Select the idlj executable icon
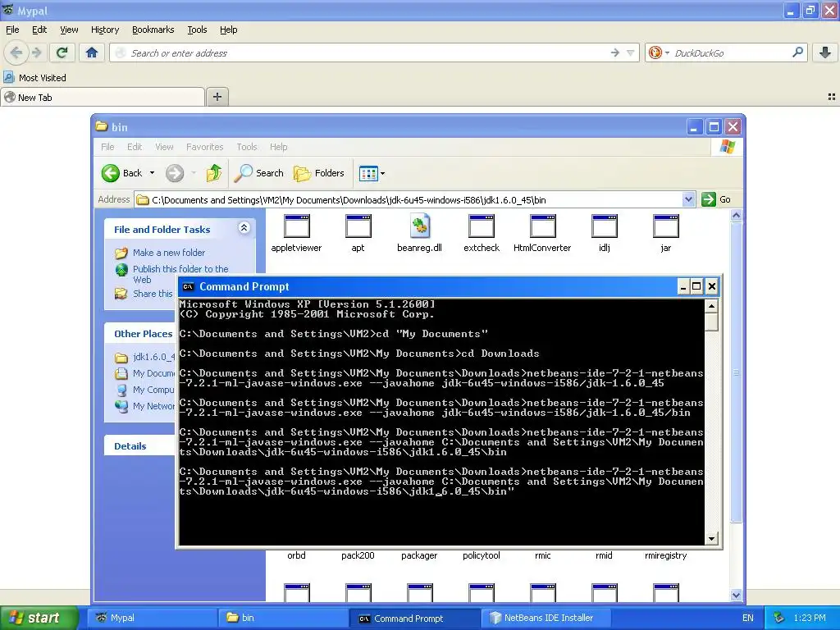This screenshot has height=630, width=840. [x=605, y=226]
